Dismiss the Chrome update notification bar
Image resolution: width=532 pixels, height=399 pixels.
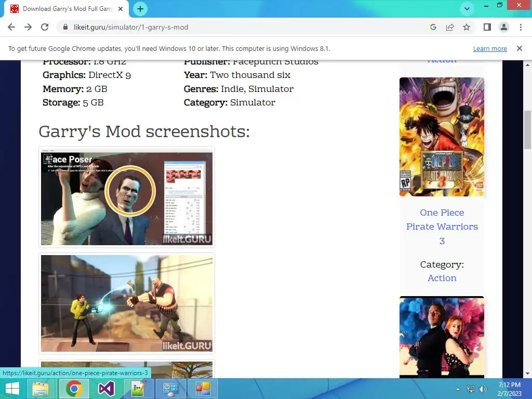(520, 48)
